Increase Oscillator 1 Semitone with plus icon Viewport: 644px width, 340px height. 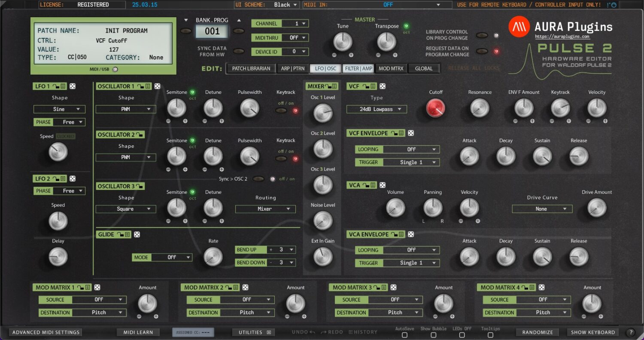click(x=185, y=121)
